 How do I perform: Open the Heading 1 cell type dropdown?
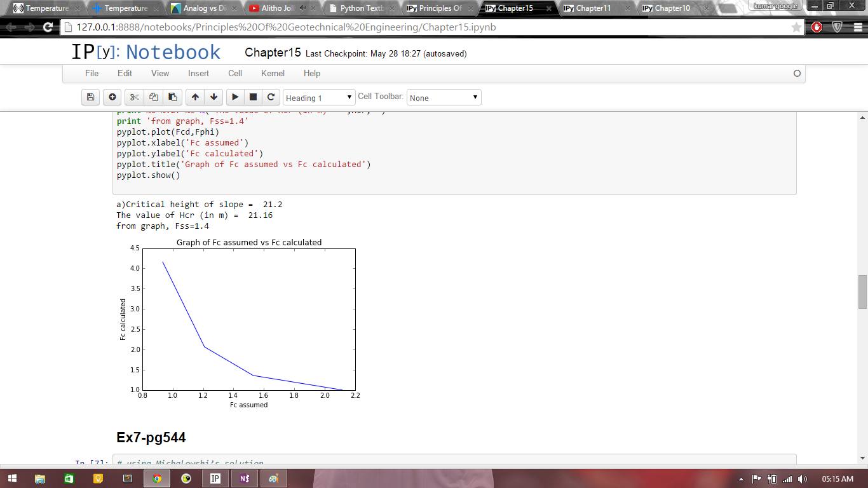point(319,98)
